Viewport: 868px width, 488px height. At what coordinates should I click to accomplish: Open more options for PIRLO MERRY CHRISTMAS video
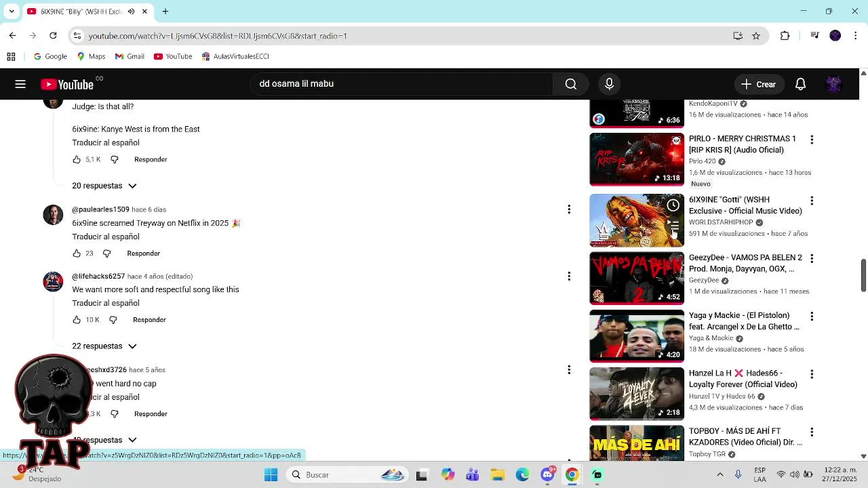point(812,140)
